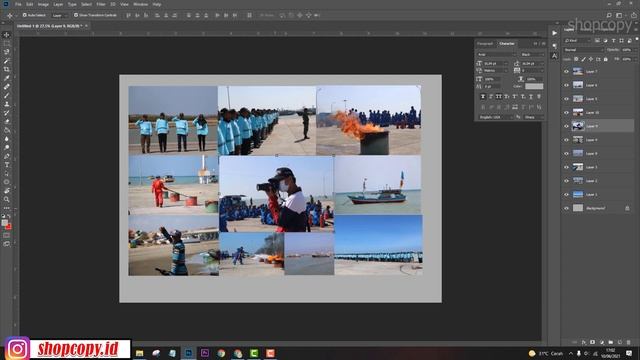Open the Search icon in options bar
The height and width of the screenshot is (360, 640).
point(609,15)
